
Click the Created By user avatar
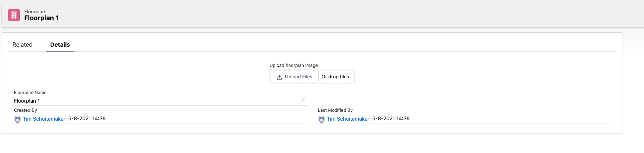click(x=18, y=119)
